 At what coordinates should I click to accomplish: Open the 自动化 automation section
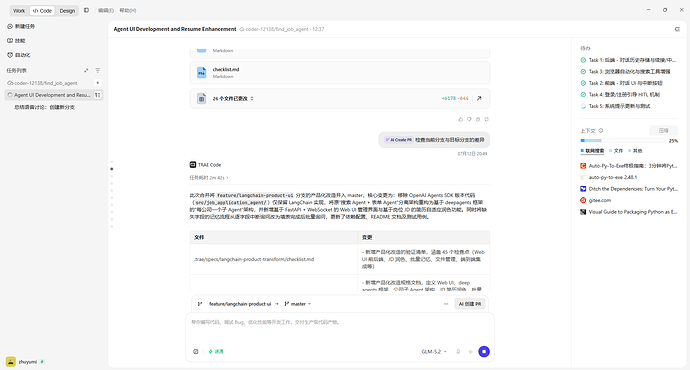[x=19, y=55]
